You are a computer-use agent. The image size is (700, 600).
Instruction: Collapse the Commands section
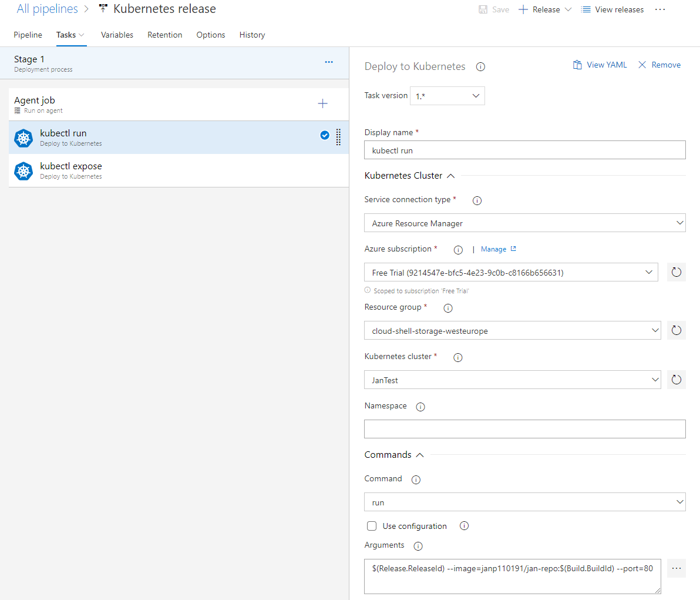420,455
